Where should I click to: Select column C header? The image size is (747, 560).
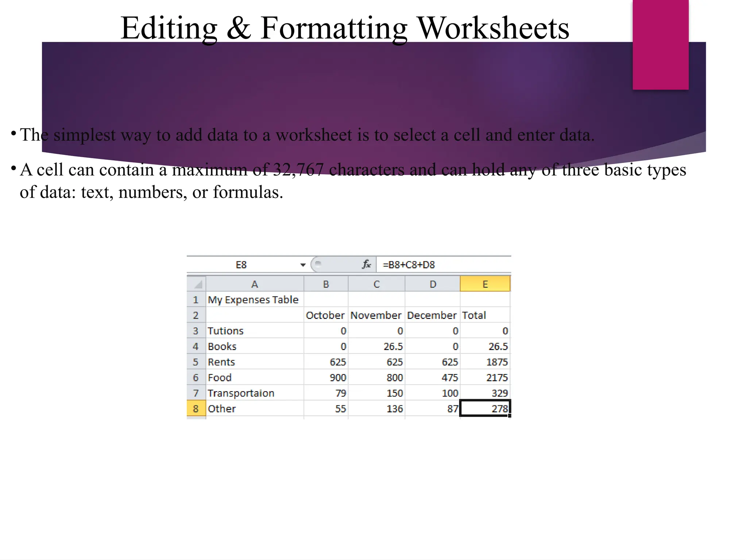click(376, 284)
